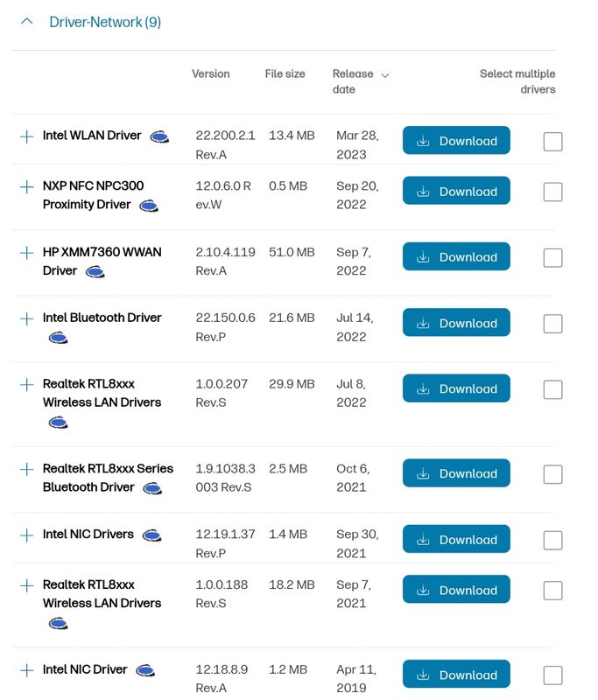The width and height of the screenshot is (598, 700).
Task: Download Realtek Wireless LAN Drivers version 1.0.0.207
Action: coord(456,388)
